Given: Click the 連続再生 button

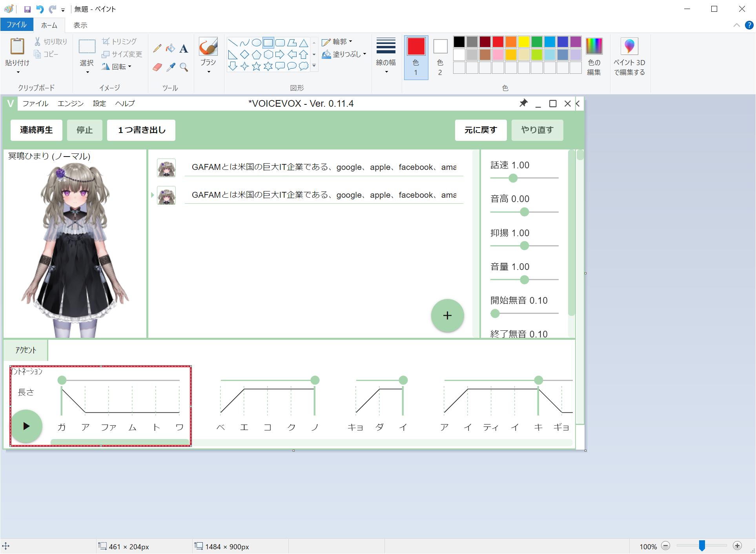Looking at the screenshot, I should click(x=36, y=130).
